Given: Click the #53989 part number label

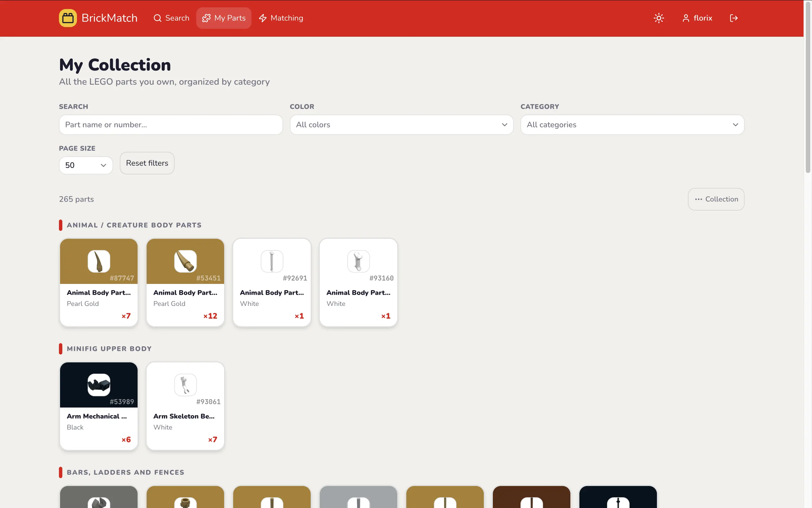Looking at the screenshot, I should [122, 402].
